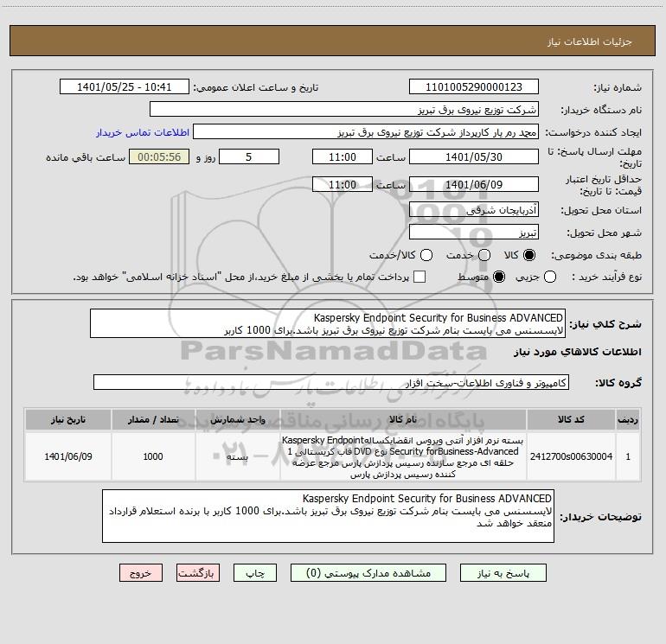The width and height of the screenshot is (666, 644).
Task: Choose جزیی purchase process option
Action: point(549,277)
